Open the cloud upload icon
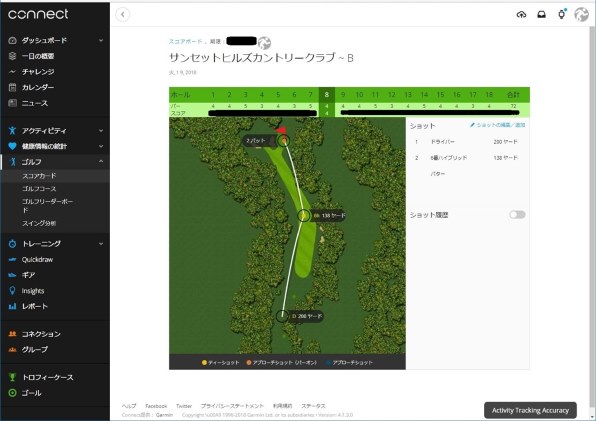This screenshot has height=421, width=596. coord(521,14)
